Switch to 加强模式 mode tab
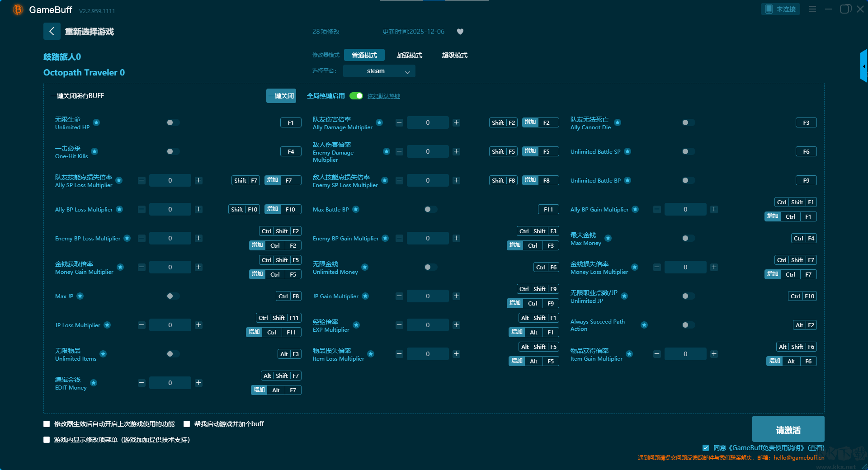This screenshot has width=868, height=470. point(409,55)
